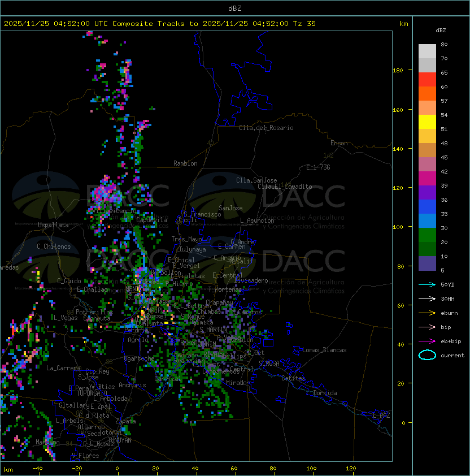Click the 'eburn' legend label
The height and width of the screenshot is (476, 470).
(x=449, y=313)
